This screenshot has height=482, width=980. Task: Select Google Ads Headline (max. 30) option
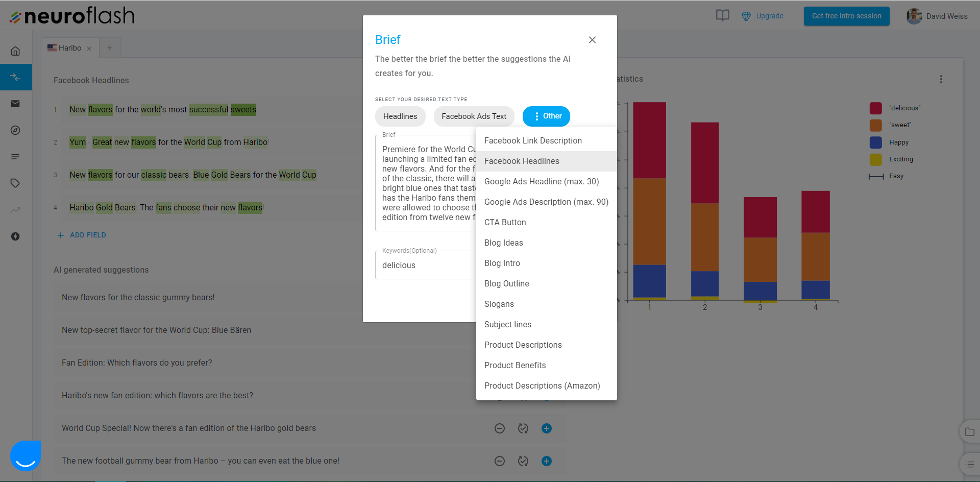542,181
